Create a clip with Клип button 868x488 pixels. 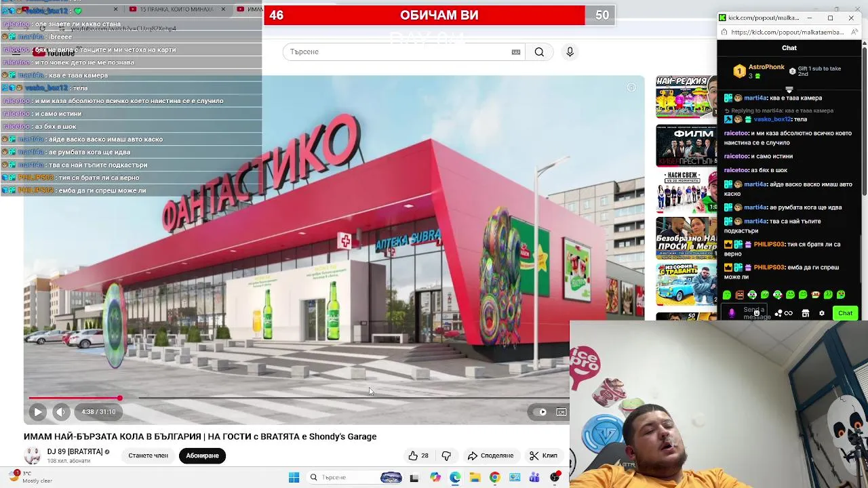[x=543, y=455]
